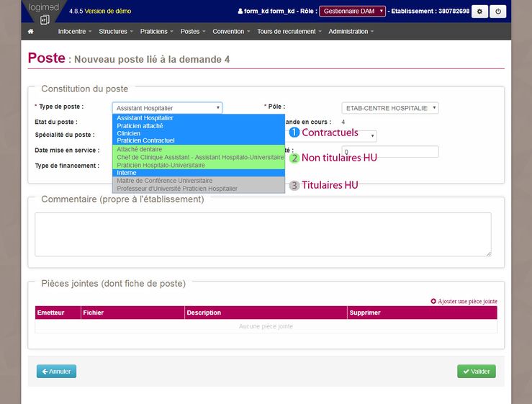Click the green Valider button
The width and height of the screenshot is (532, 404).
pos(477,372)
